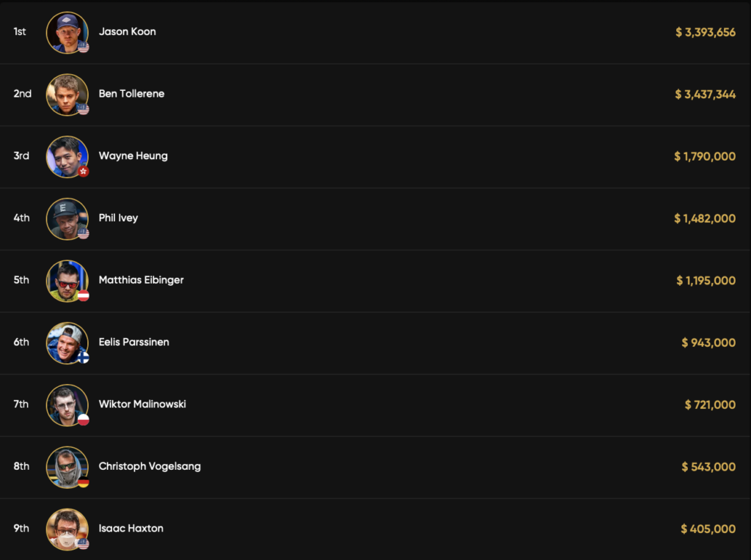Image resolution: width=751 pixels, height=560 pixels.
Task: Click Isaac Haxton's avatar image
Action: 67,528
